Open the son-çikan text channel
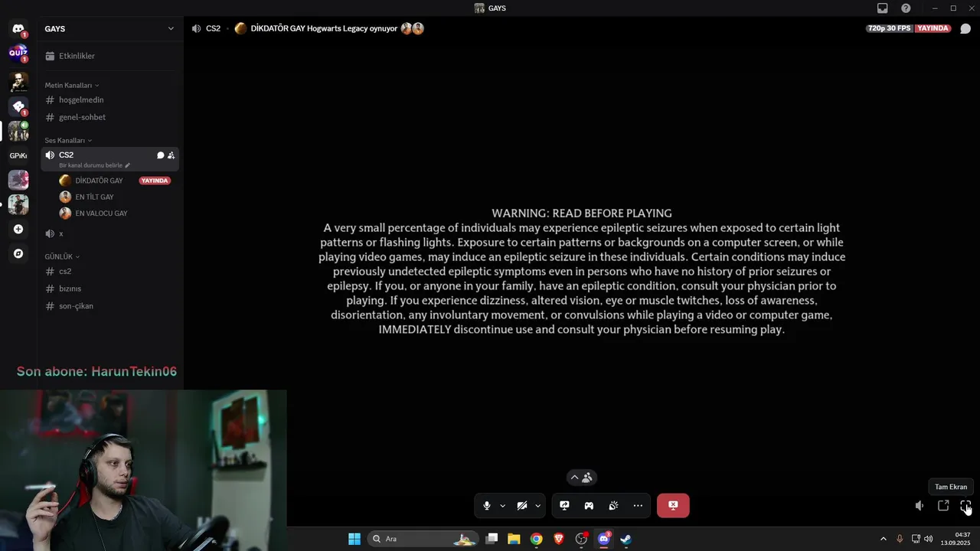Image resolution: width=980 pixels, height=551 pixels. point(109,306)
